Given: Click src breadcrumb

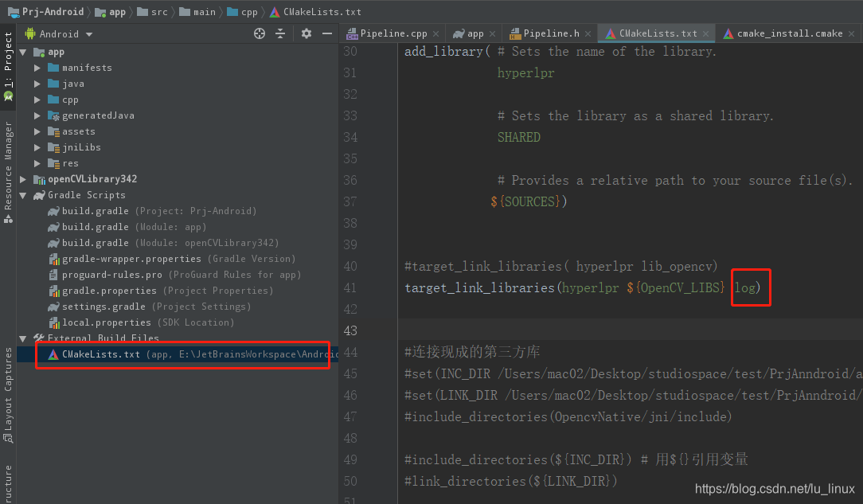Looking at the screenshot, I should click(152, 12).
